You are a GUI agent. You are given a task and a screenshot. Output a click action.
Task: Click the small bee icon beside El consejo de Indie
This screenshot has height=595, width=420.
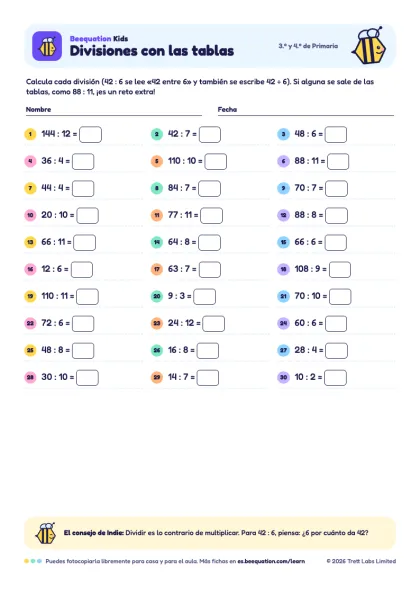click(x=46, y=533)
